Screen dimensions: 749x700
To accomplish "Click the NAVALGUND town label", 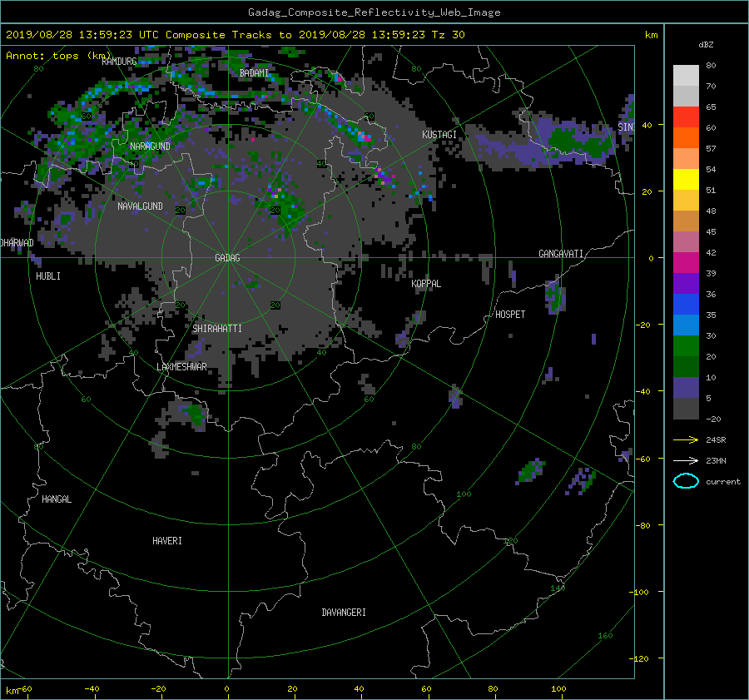I will click(x=140, y=206).
